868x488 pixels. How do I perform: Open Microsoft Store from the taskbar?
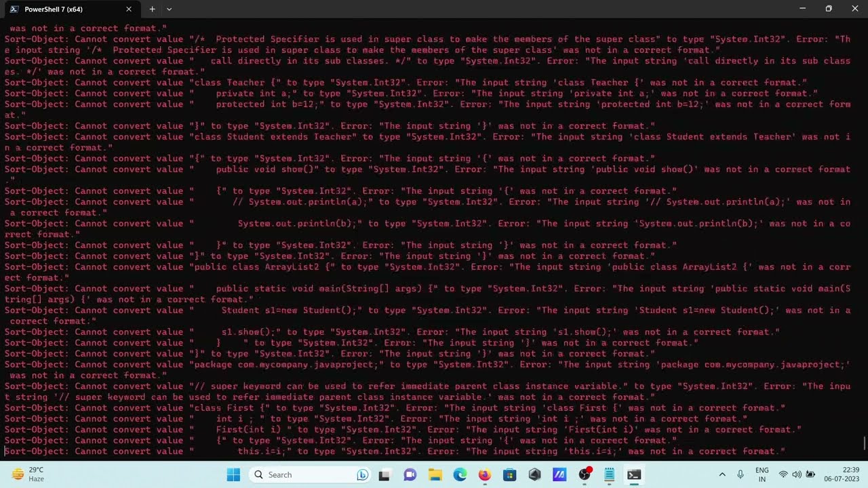[510, 474]
